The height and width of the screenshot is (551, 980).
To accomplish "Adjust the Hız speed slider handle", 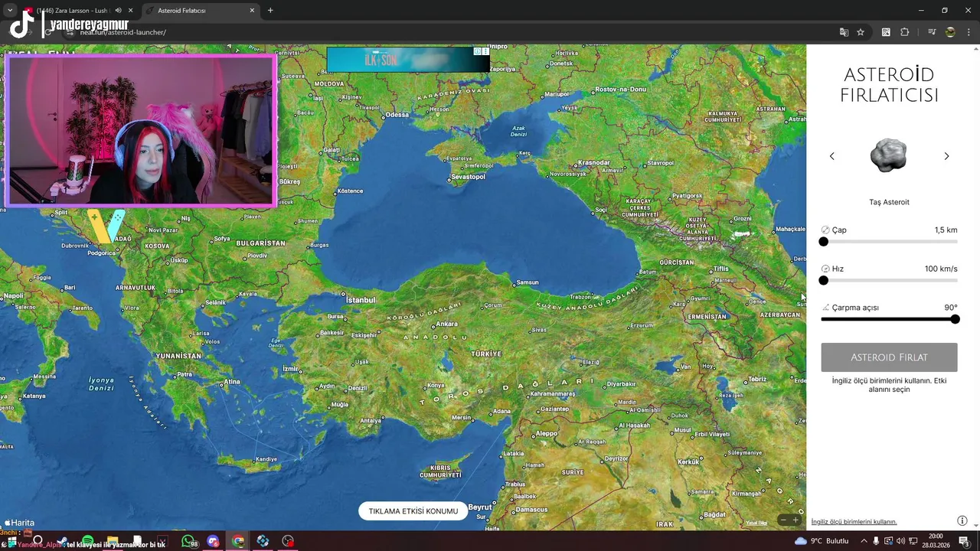I will [824, 281].
